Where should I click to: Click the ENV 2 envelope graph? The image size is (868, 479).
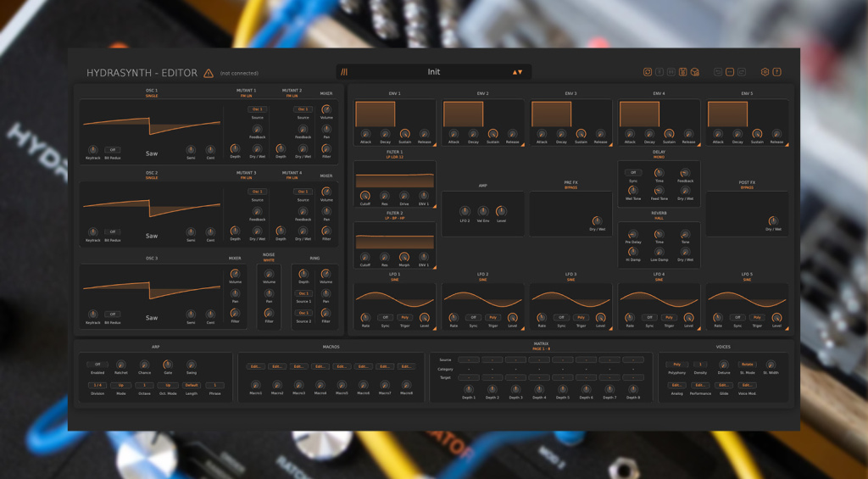click(x=464, y=114)
